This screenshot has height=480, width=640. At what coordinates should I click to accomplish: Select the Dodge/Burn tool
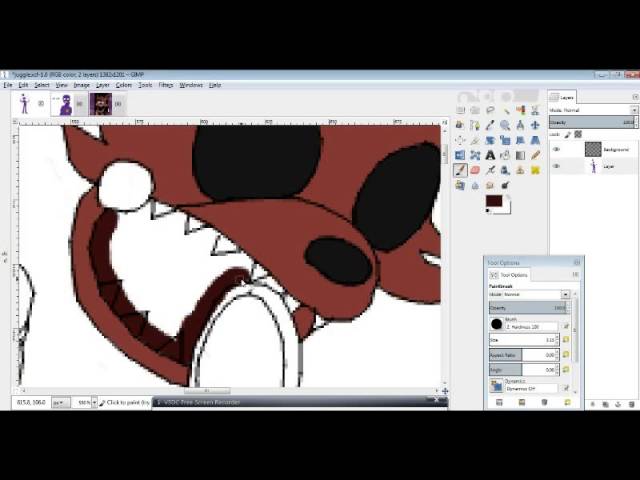[x=505, y=186]
